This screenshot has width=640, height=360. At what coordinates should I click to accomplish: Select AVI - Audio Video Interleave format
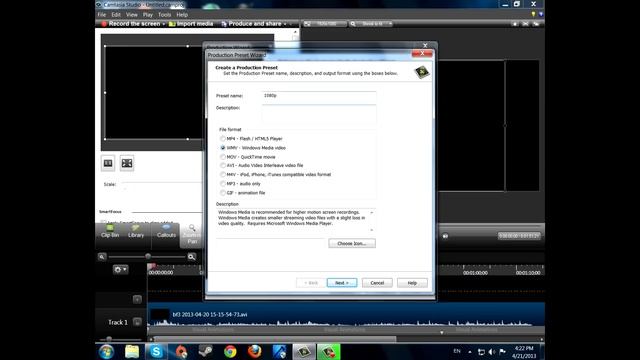tap(262, 166)
